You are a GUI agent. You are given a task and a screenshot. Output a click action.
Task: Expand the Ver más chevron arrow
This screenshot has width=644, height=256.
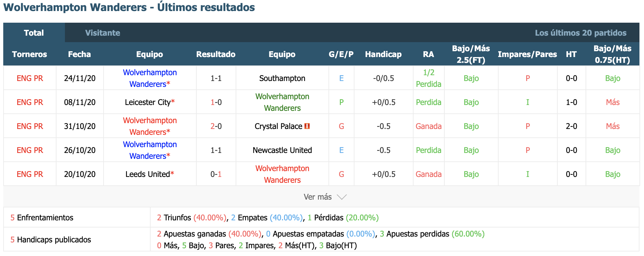click(x=342, y=197)
